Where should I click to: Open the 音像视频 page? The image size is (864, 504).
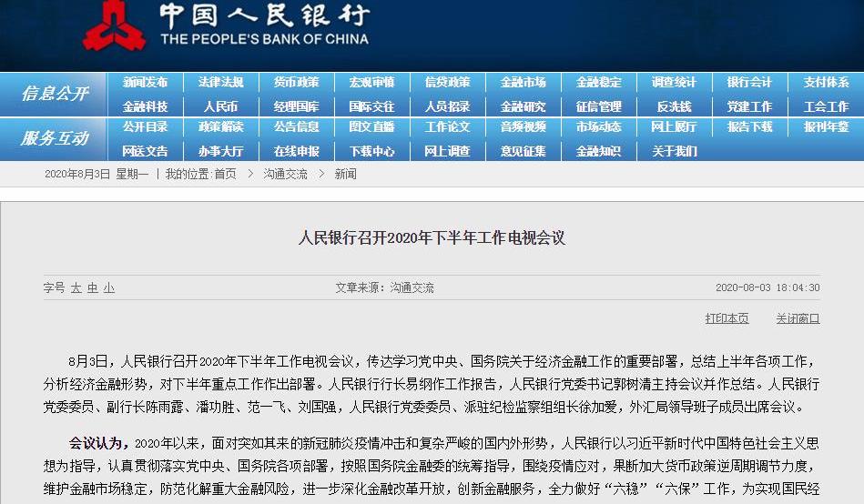click(x=523, y=127)
